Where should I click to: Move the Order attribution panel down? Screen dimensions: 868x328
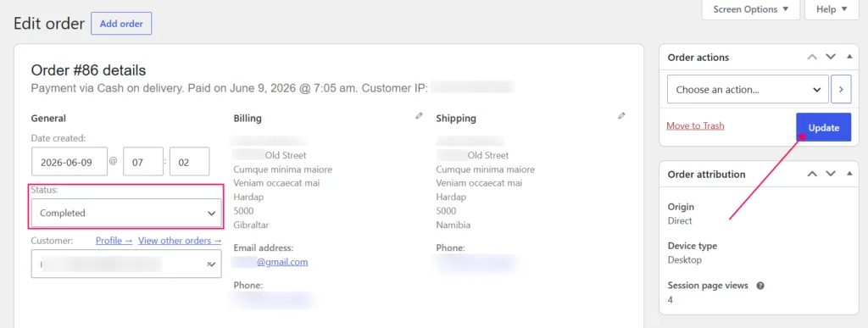click(x=831, y=174)
